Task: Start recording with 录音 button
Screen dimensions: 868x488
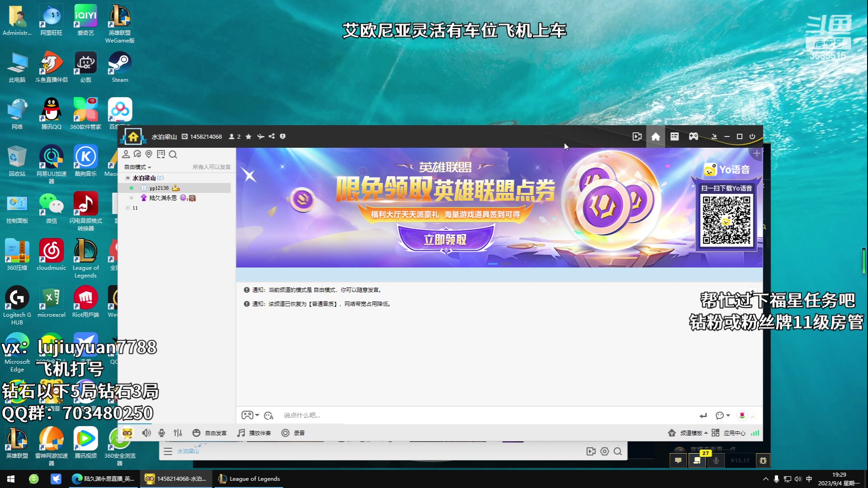Action: pos(293,433)
